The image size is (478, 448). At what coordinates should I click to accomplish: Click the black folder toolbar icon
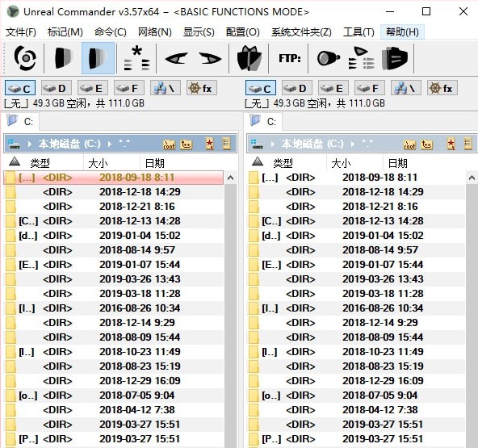click(395, 58)
